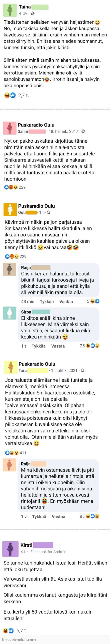Image resolution: width=110 pixels, height=644 pixels.
Task: Open the Puskaradio Oulu group name above Sanni
Action: pos(36,125)
